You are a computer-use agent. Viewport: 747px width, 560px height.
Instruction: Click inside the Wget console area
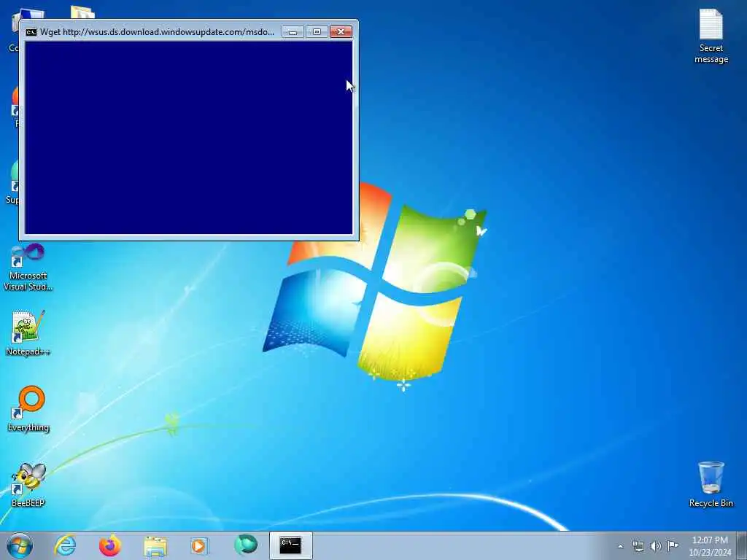click(189, 138)
